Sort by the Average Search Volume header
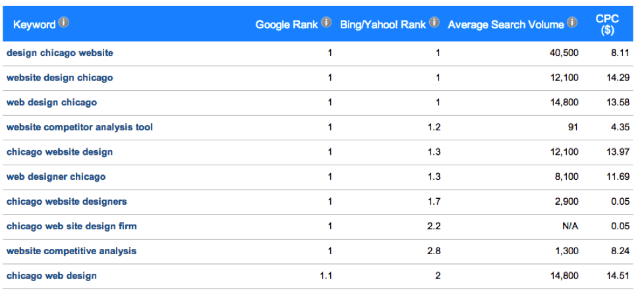The height and width of the screenshot is (295, 644). coord(506,24)
